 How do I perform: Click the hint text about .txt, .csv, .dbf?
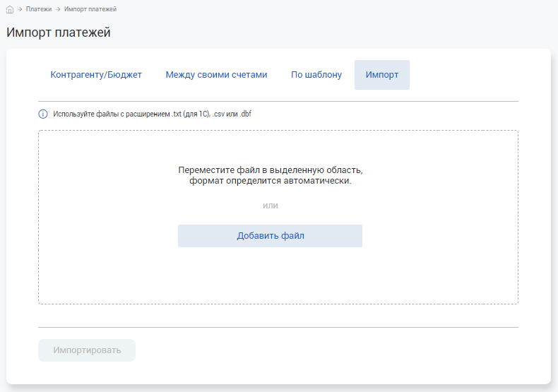coord(153,114)
